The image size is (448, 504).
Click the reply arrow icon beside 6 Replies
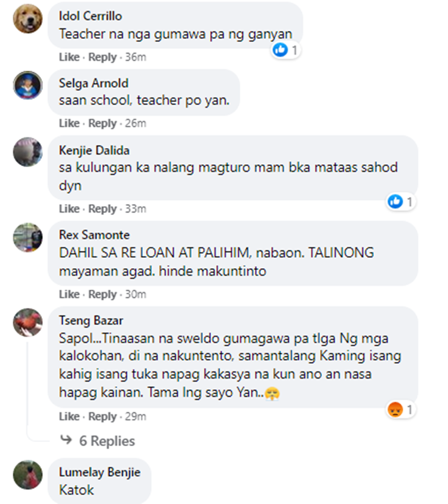pos(66,440)
